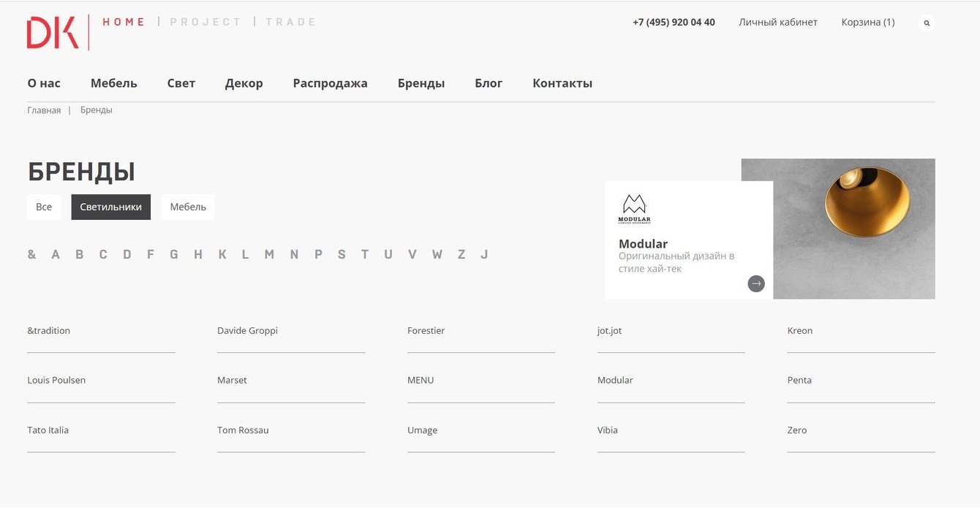
Task: Select the Мебель brand filter
Action: 188,207
